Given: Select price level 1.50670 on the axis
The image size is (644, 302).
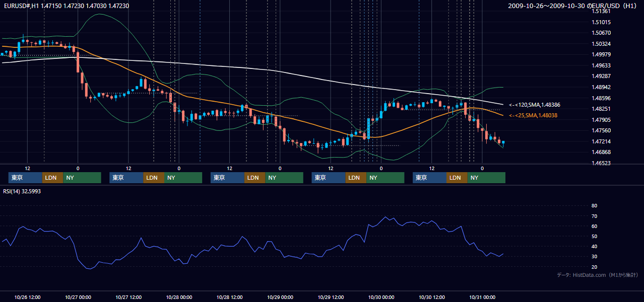Looking at the screenshot, I should coord(601,33).
